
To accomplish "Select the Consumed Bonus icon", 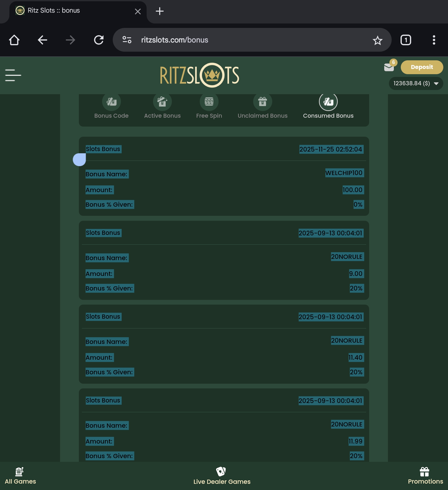I will (x=328, y=102).
